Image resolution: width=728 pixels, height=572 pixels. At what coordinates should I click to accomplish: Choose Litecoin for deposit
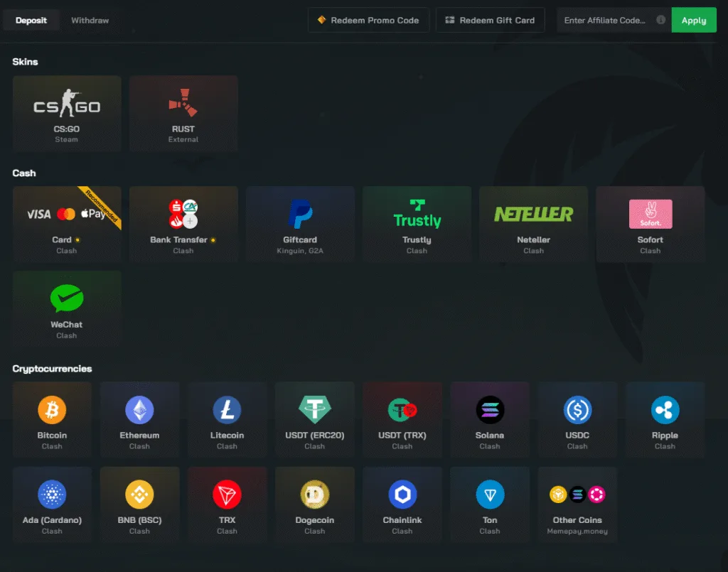point(227,420)
